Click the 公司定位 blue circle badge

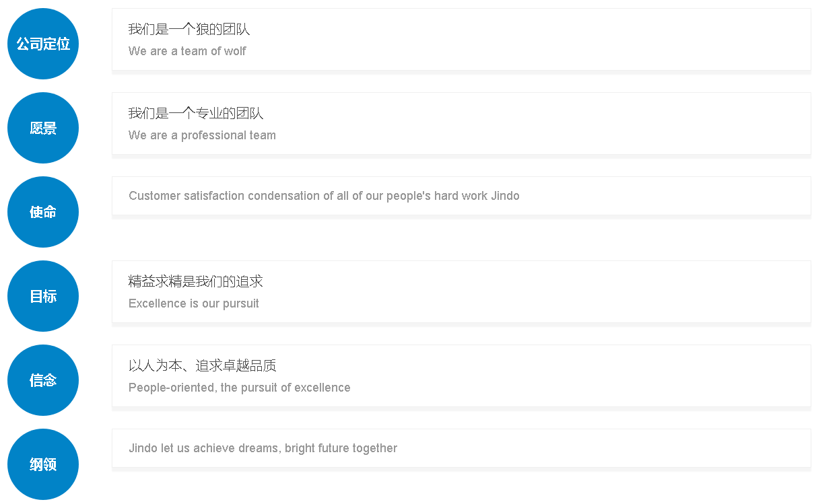43,44
